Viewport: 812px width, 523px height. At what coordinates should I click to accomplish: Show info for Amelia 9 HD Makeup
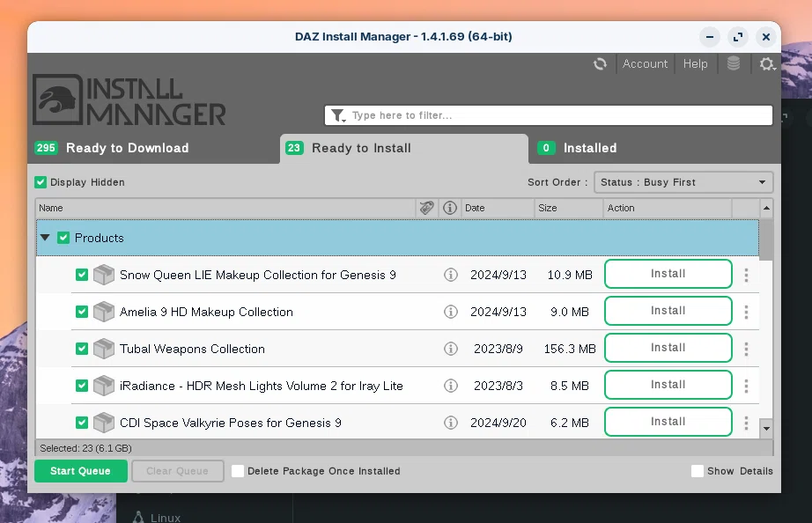[451, 312]
